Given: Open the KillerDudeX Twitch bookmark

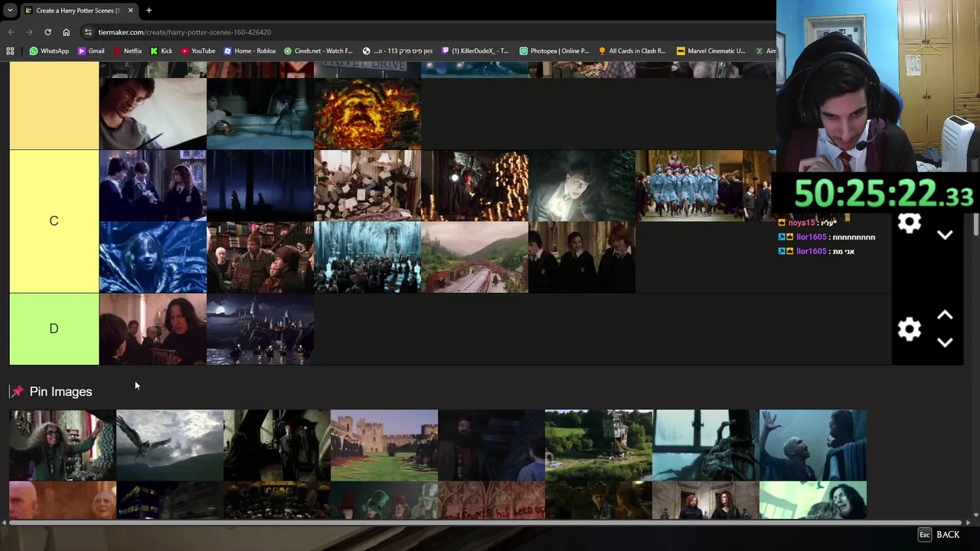Looking at the screenshot, I should (475, 51).
